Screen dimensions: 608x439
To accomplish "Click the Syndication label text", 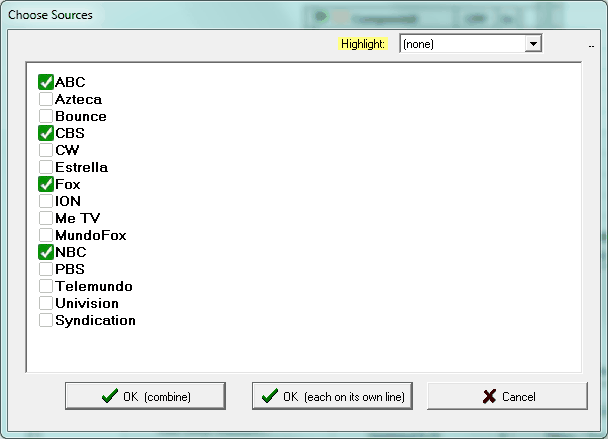I will click(95, 320).
